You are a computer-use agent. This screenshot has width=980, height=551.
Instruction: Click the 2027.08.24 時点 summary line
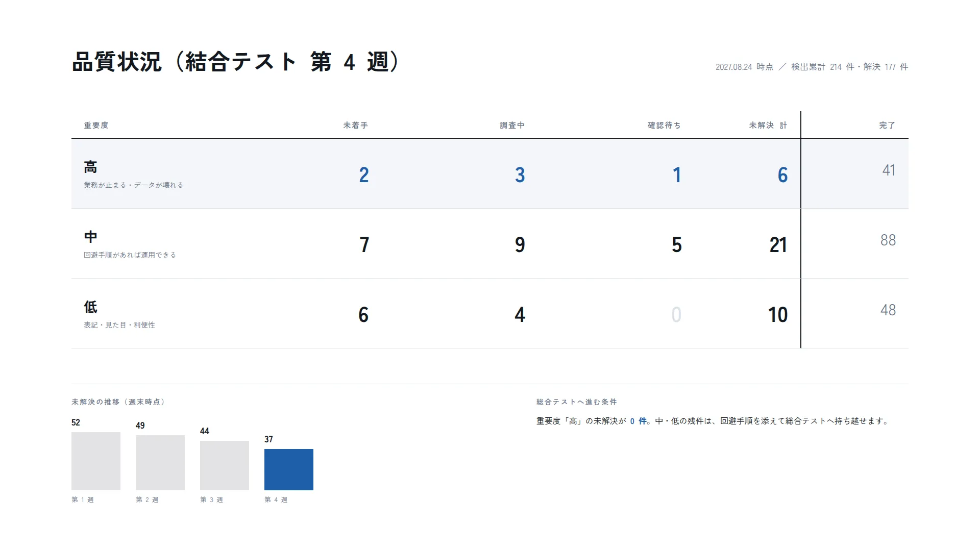[812, 67]
